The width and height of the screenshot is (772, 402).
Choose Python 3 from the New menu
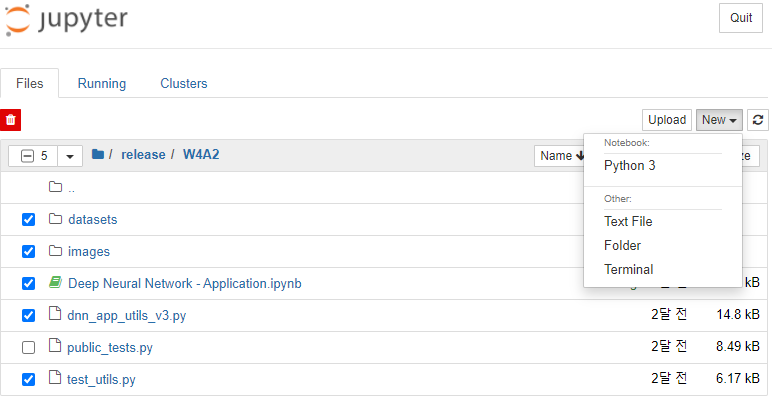[x=629, y=166]
